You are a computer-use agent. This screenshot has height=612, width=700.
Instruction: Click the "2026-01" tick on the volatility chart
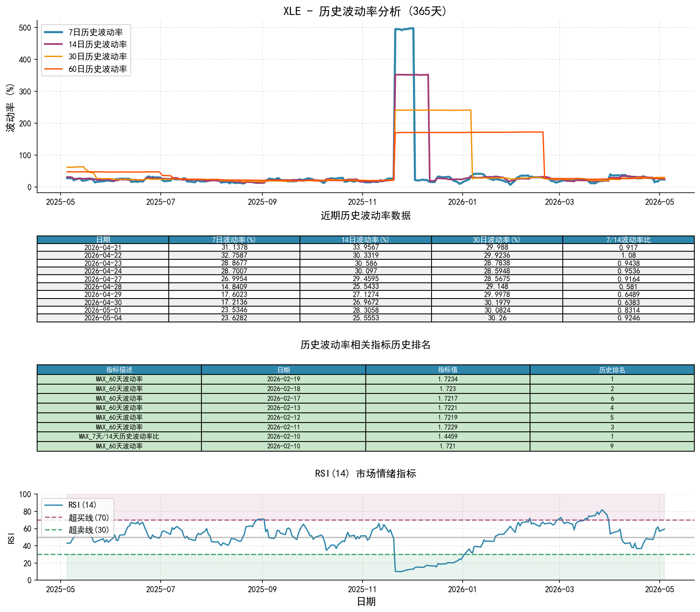pos(462,202)
